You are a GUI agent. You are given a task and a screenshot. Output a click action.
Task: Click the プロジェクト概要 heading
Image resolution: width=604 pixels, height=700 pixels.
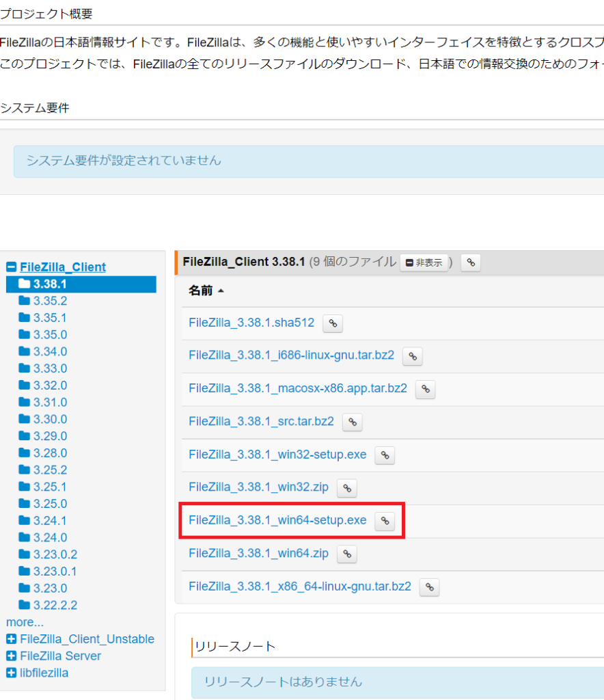pos(46,14)
